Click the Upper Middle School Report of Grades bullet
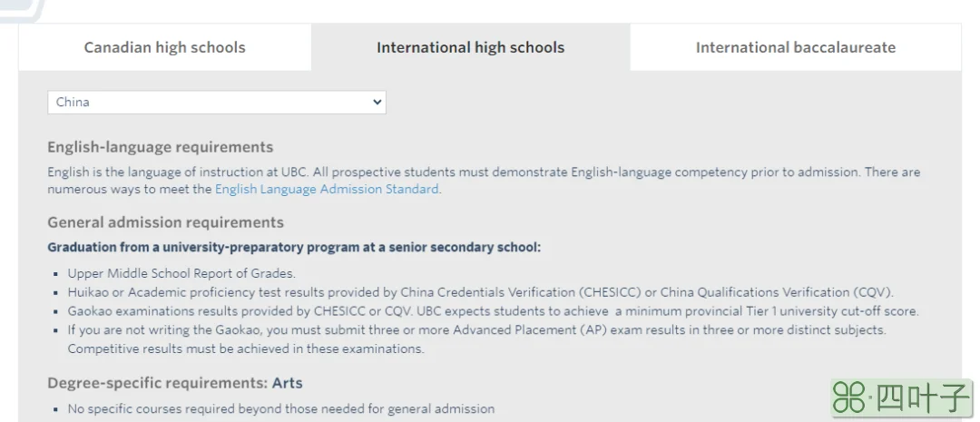Screen dimensions: 980x422 point(181,273)
